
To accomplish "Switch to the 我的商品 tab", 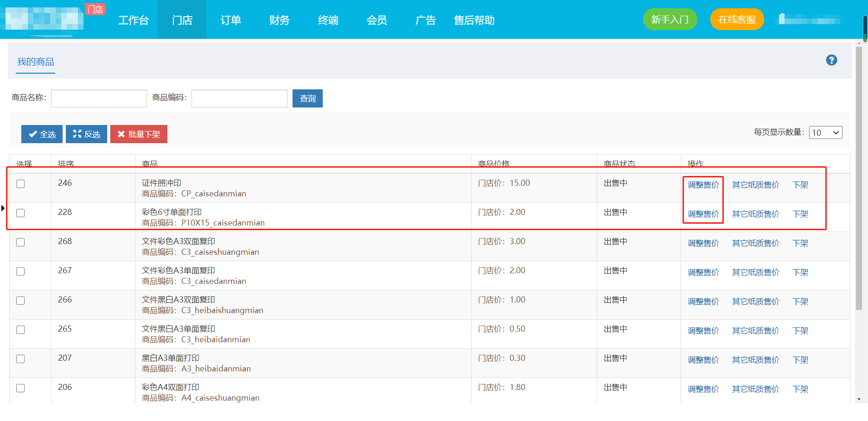I will 36,62.
